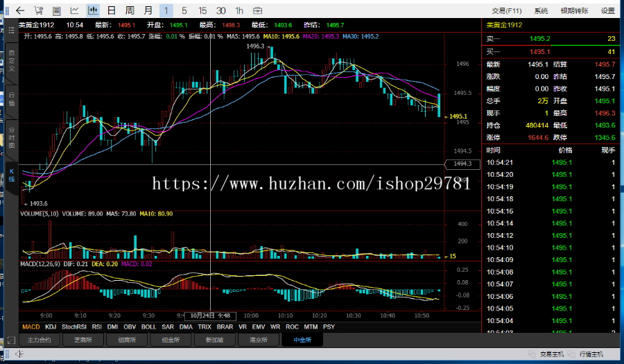Open 交易(F11) trading menu
This screenshot has height=364, width=624.
pyautogui.click(x=507, y=10)
